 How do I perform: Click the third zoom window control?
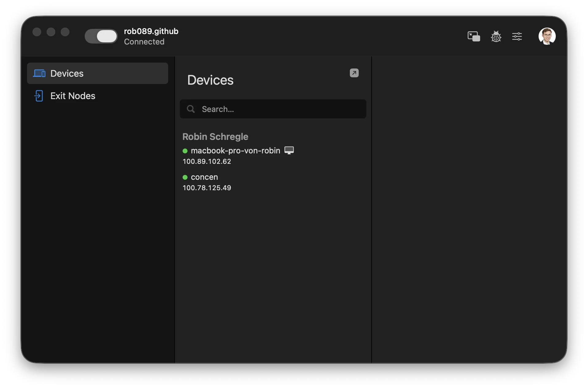point(65,32)
